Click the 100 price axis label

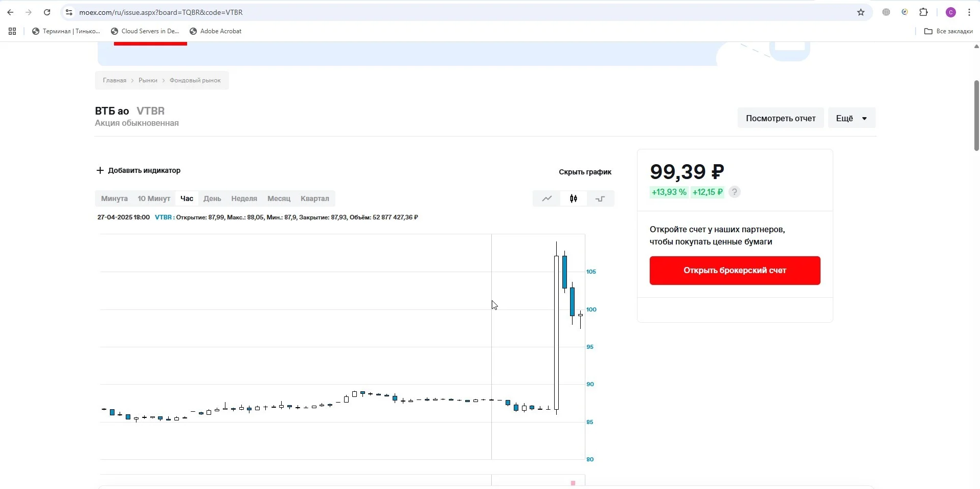(x=591, y=309)
